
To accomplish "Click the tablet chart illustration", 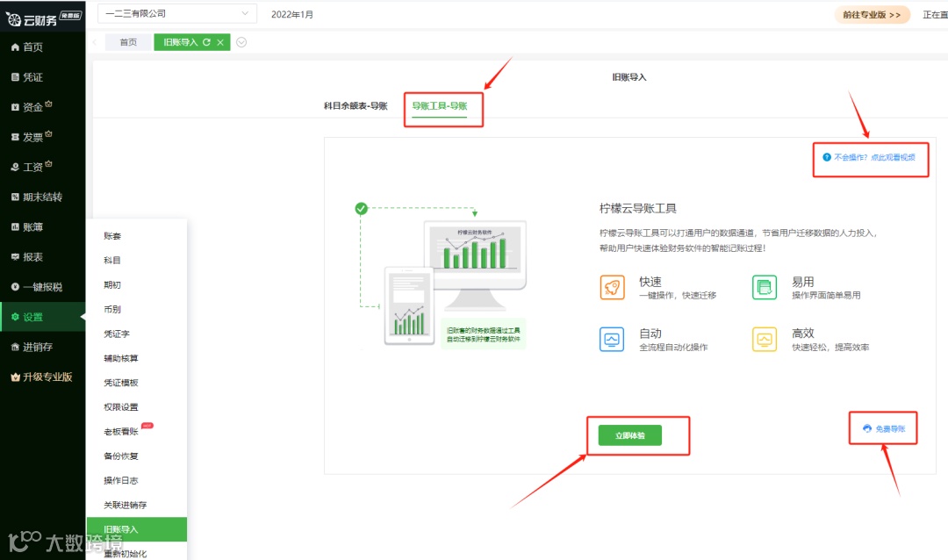I will coord(409,306).
